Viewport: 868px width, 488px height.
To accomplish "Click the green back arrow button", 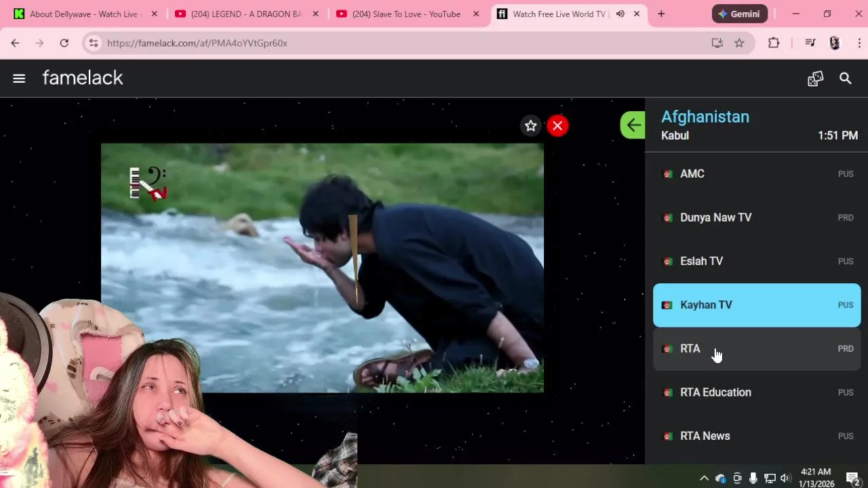I will [x=633, y=125].
